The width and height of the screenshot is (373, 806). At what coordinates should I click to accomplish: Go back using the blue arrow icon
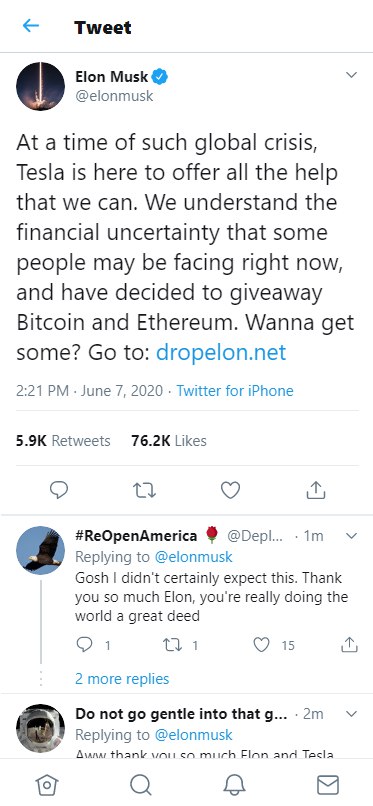pos(31,26)
